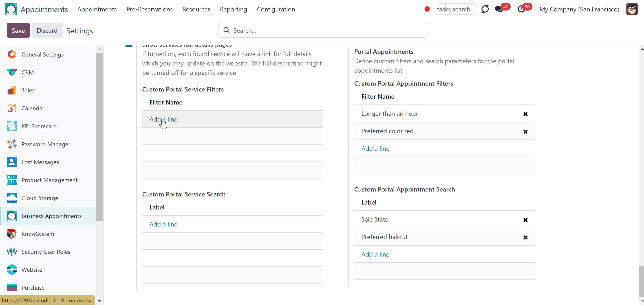Select the Purchase card icon
The height and width of the screenshot is (305, 644).
(12, 288)
